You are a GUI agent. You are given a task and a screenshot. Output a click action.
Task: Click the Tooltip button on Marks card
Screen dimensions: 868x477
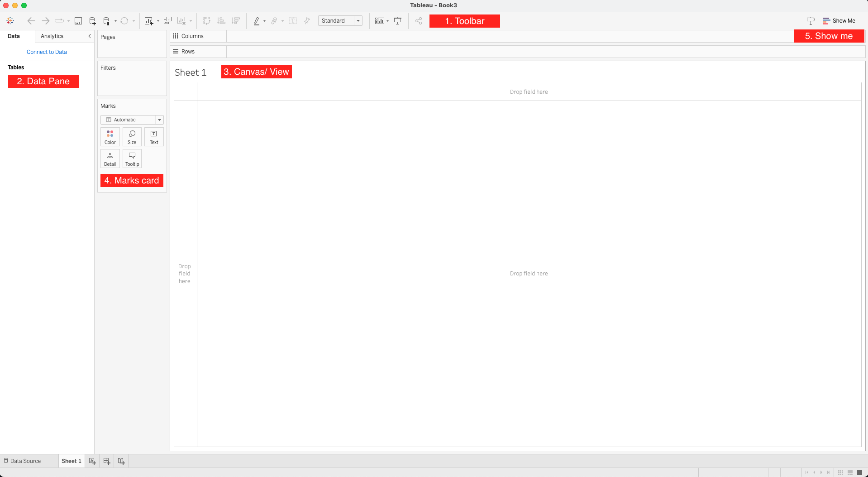(x=132, y=159)
